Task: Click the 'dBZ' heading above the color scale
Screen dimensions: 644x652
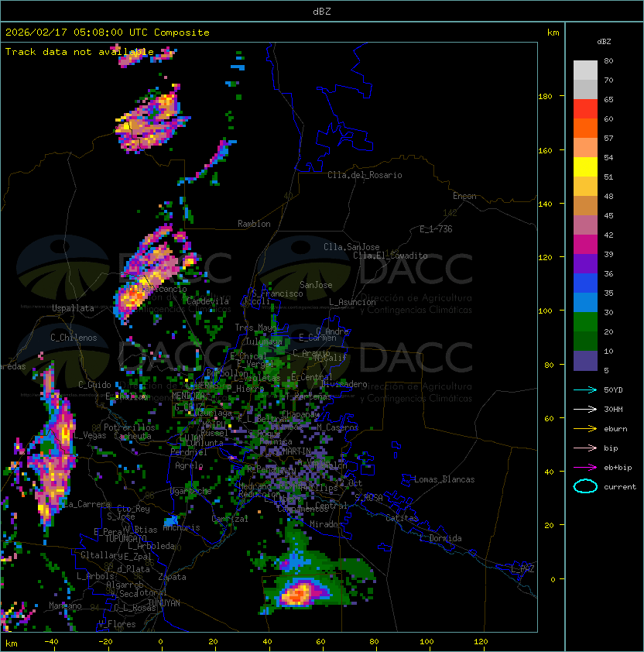Action: coord(604,42)
